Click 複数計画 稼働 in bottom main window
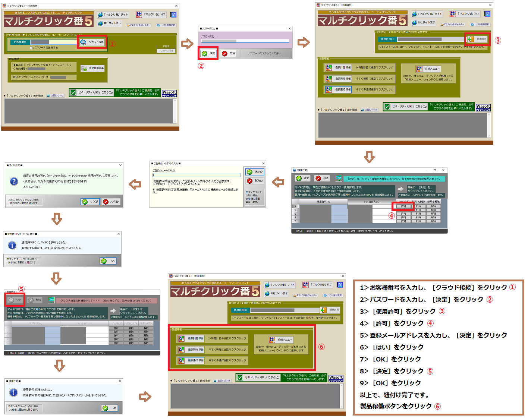The image size is (528, 420). click(x=191, y=338)
